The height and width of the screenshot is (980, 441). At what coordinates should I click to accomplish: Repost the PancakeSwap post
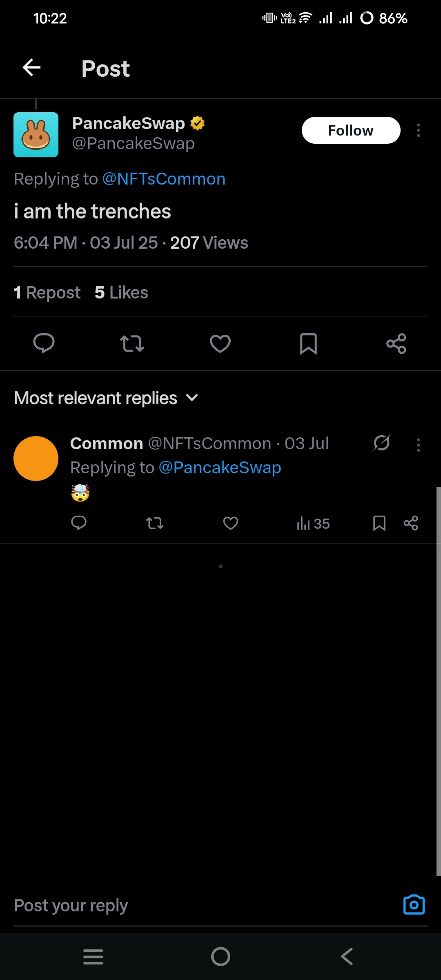tap(132, 343)
